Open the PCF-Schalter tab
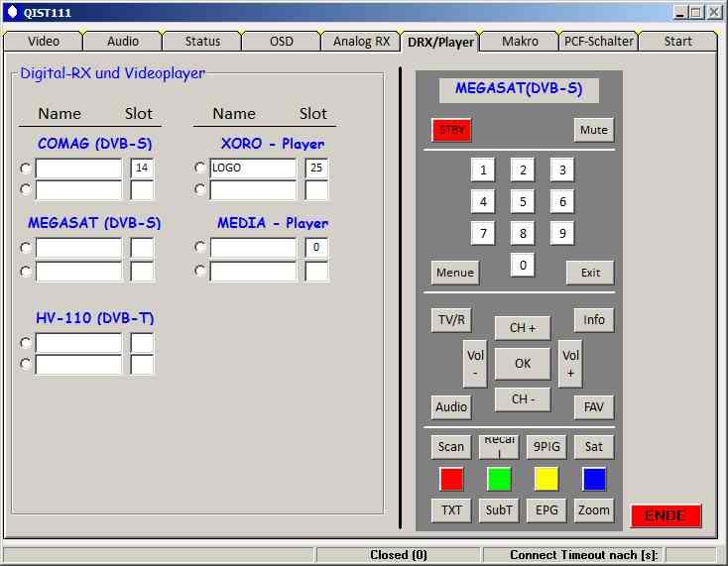 click(x=598, y=42)
